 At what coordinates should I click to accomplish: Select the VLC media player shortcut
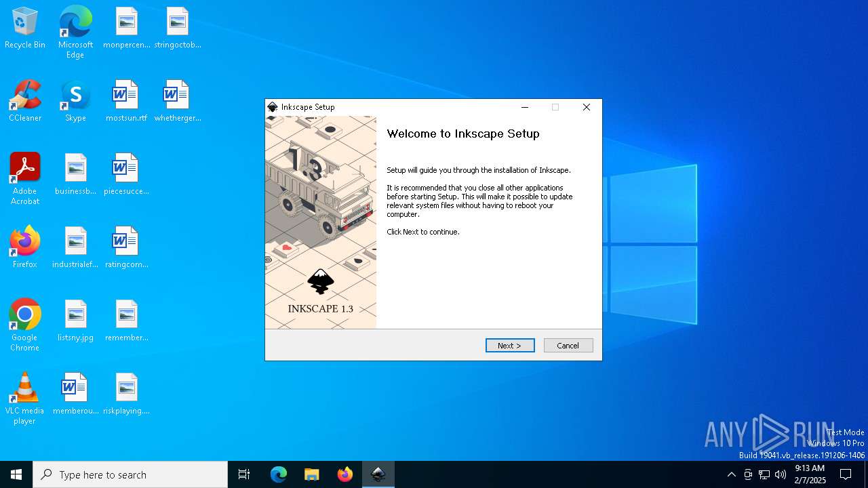(x=25, y=399)
